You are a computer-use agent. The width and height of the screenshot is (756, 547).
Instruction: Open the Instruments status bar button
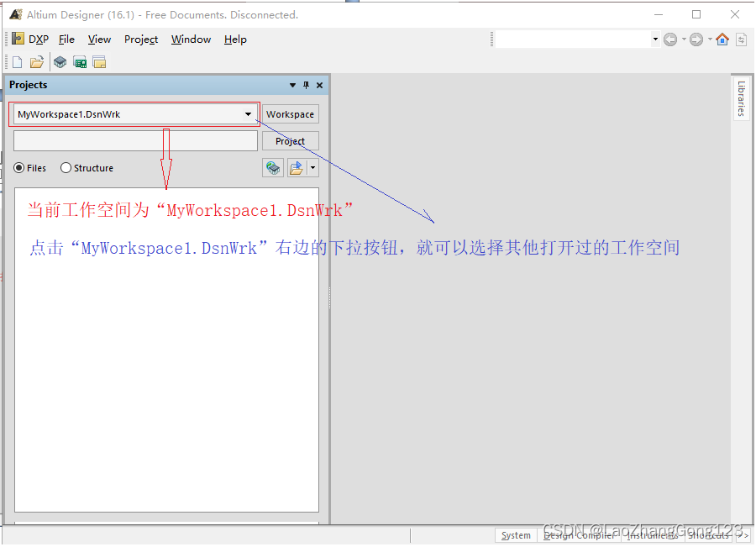[653, 535]
